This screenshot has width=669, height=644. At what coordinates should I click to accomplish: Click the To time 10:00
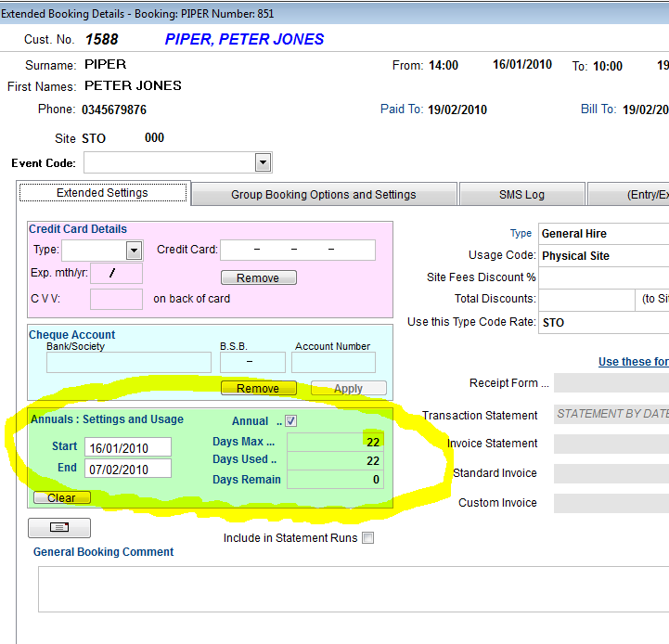pos(608,66)
